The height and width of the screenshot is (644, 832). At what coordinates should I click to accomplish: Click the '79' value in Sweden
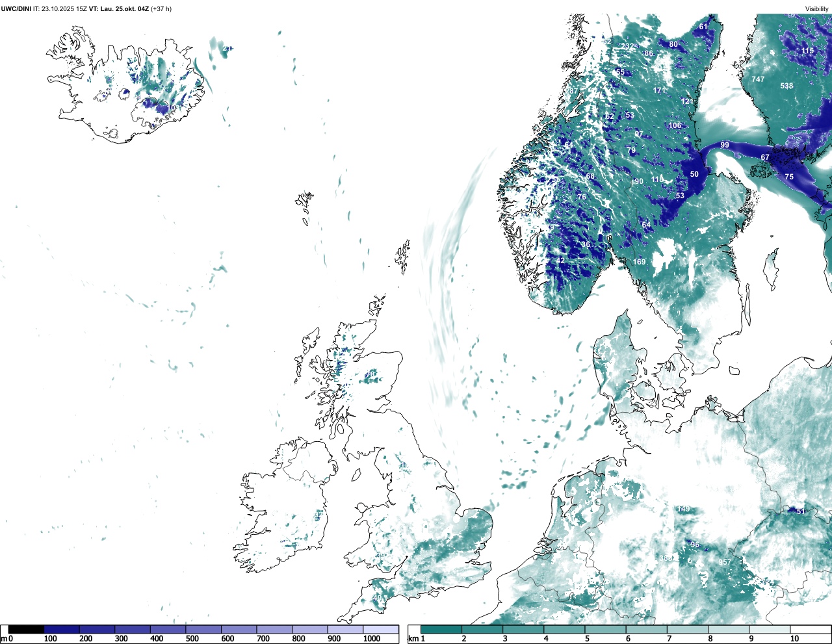tap(631, 150)
